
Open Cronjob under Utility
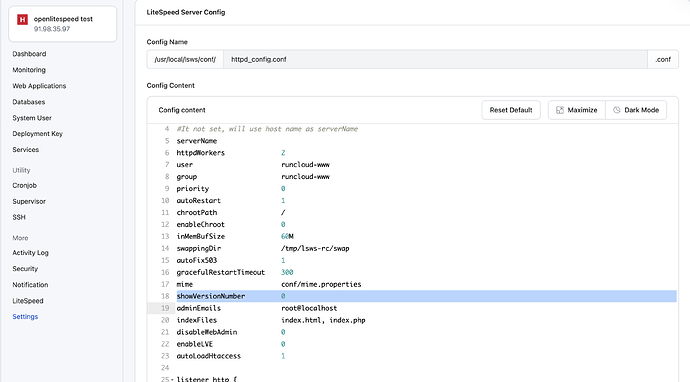pyautogui.click(x=25, y=185)
